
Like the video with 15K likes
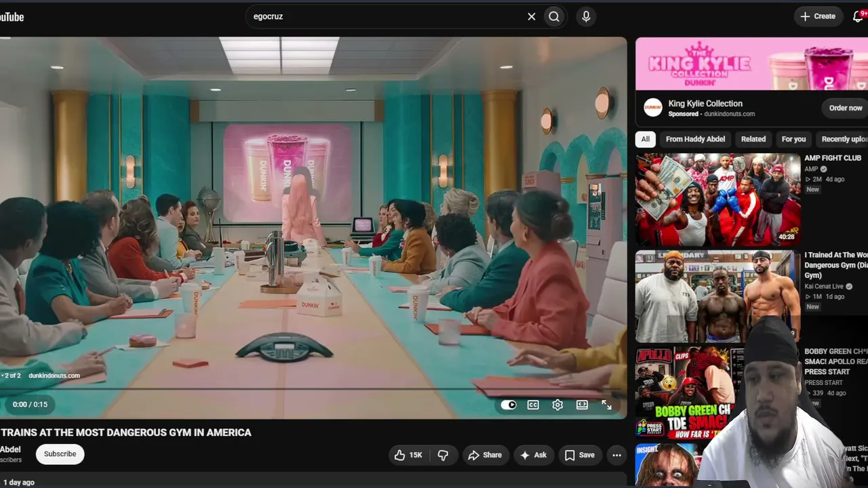tap(409, 455)
